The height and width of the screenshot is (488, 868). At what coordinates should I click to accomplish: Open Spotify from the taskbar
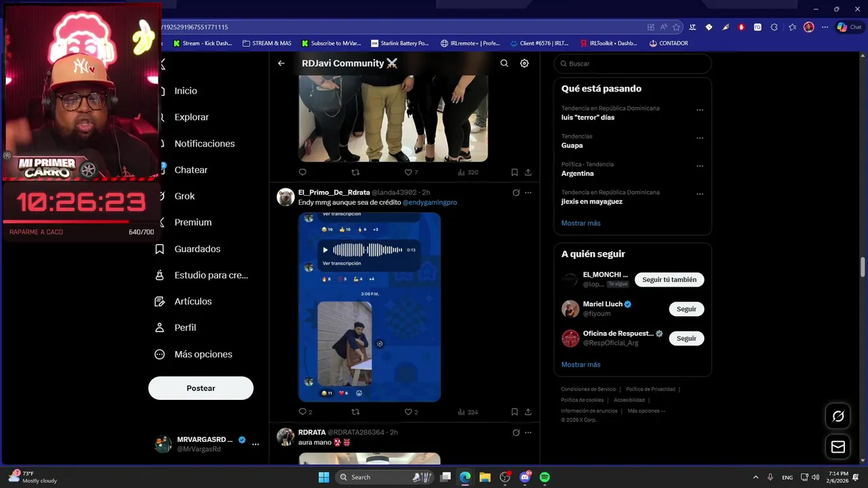tap(545, 477)
